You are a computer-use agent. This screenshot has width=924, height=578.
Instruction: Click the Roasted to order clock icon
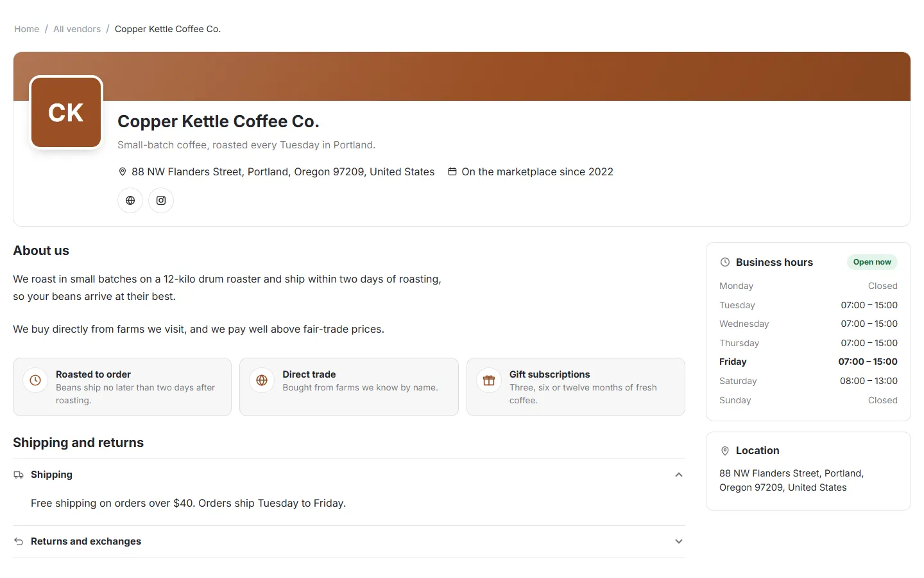point(35,380)
